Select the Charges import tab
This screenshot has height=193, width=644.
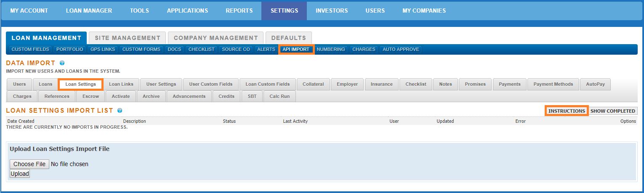coord(22,96)
